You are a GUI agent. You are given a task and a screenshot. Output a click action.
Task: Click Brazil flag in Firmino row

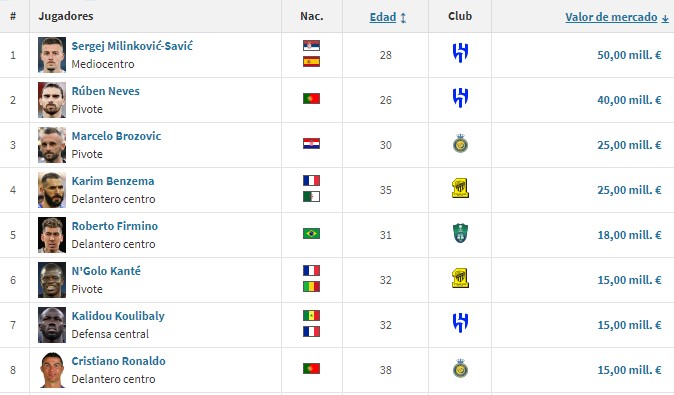pos(311,233)
